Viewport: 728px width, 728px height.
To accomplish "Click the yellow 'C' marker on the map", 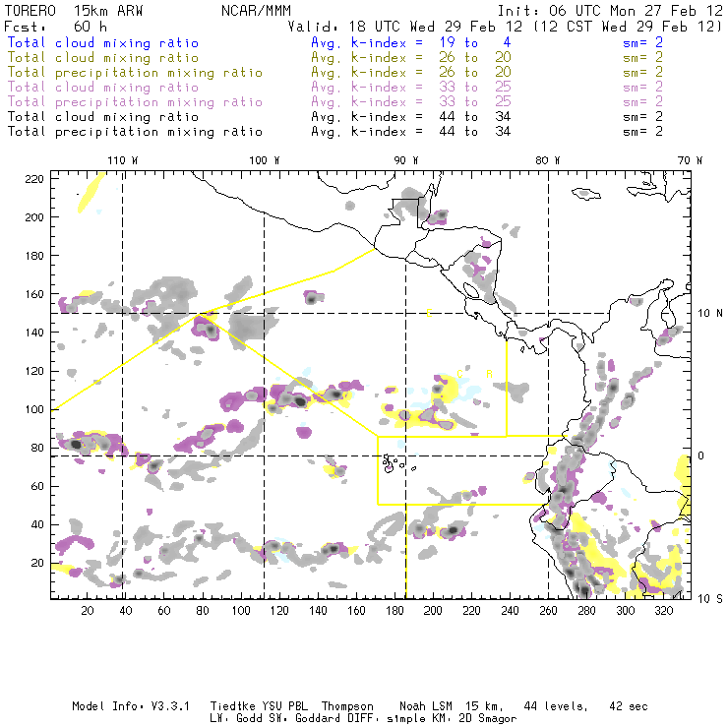I will tap(459, 374).
